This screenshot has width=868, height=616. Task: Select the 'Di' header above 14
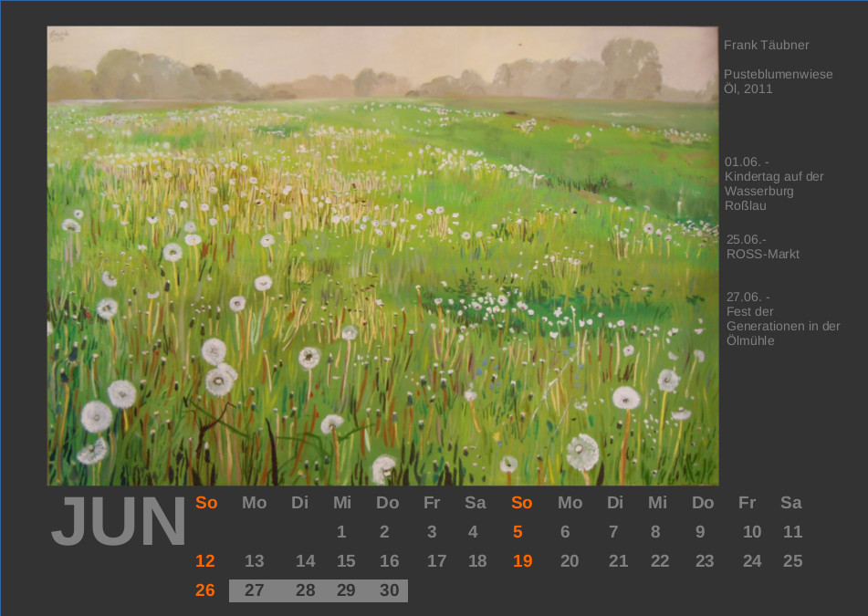(299, 503)
